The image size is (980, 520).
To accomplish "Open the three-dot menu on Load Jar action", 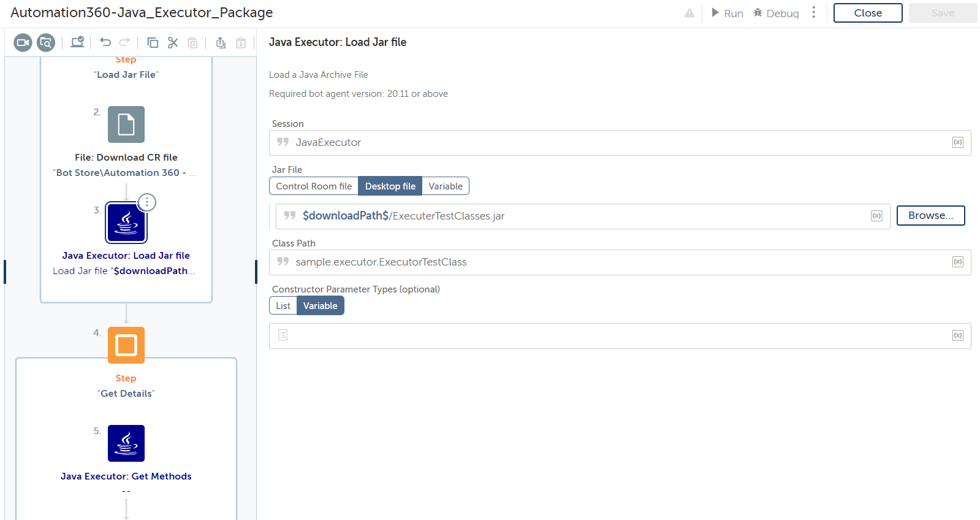I will (x=147, y=202).
